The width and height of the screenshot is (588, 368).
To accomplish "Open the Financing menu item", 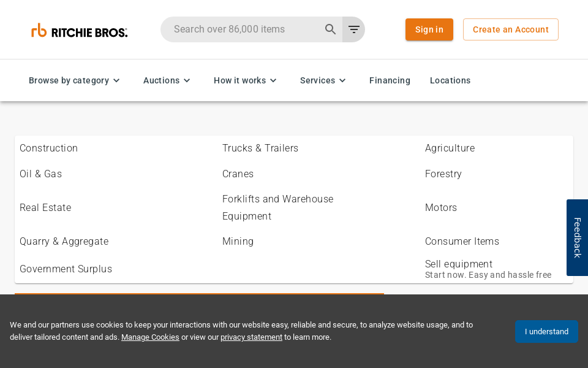I will coord(390,80).
